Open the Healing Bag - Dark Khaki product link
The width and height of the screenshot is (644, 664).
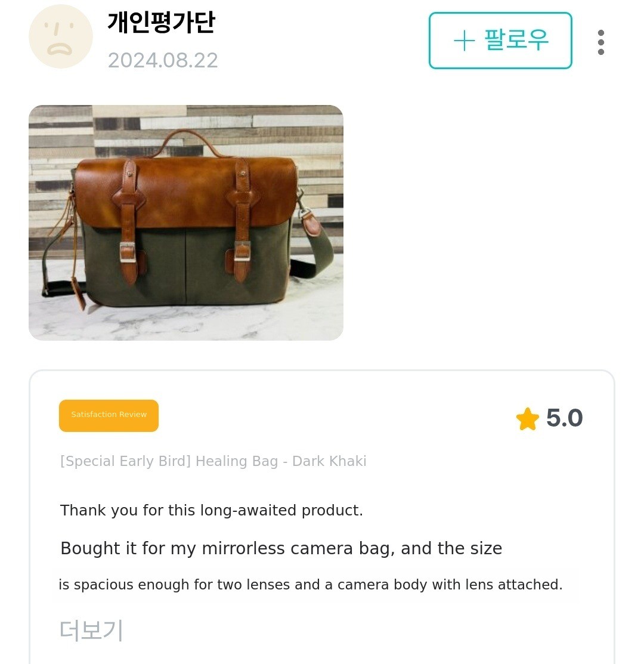(x=281, y=461)
